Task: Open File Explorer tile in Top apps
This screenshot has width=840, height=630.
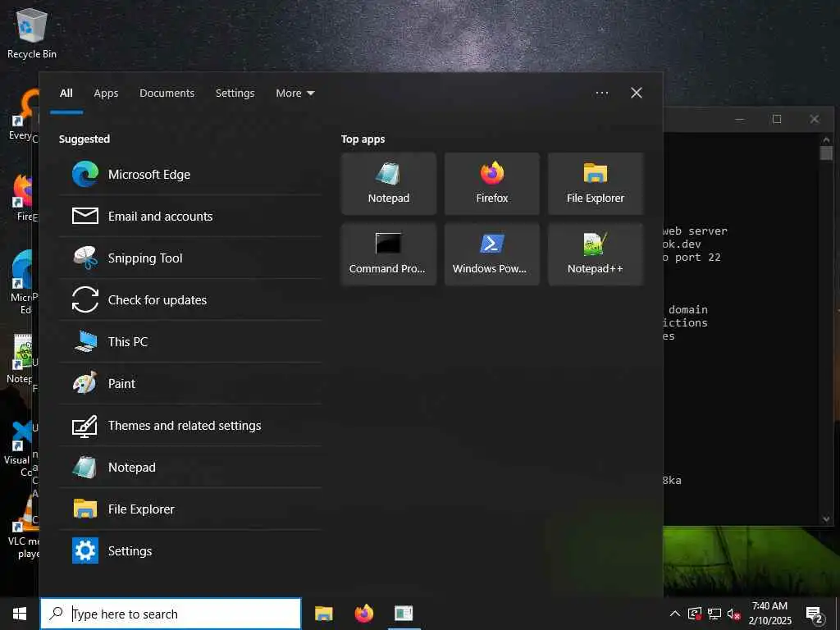Action: click(596, 184)
